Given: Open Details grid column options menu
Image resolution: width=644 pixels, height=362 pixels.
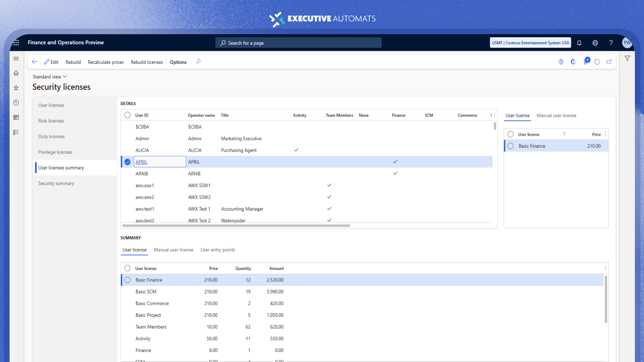Looking at the screenshot, I should [x=494, y=115].
